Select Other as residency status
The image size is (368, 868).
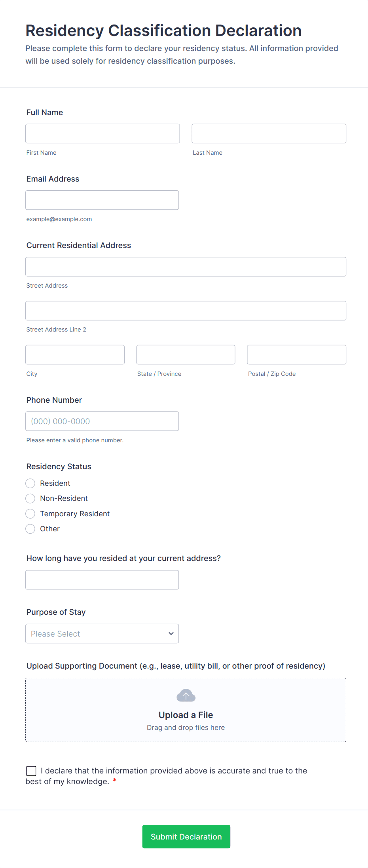tap(30, 529)
